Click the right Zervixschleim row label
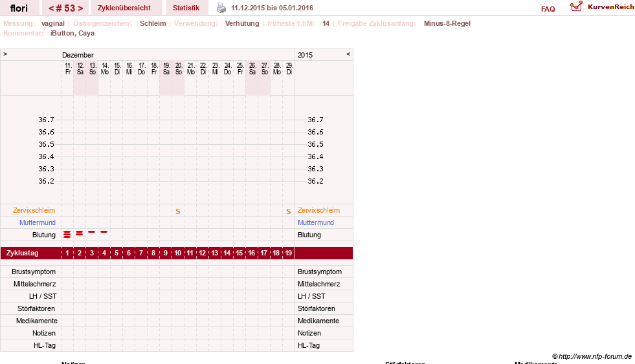Viewport: 635px width, 364px height. 318,210
